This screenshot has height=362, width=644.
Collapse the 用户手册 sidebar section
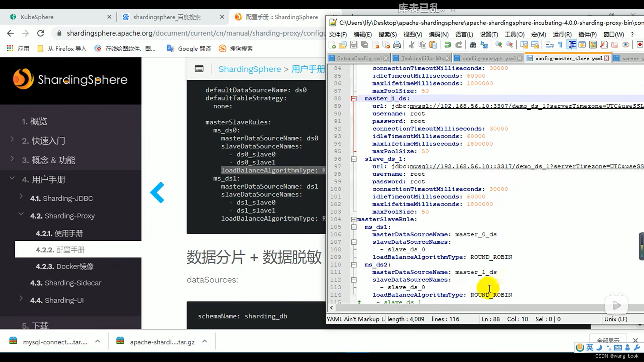[12, 178]
